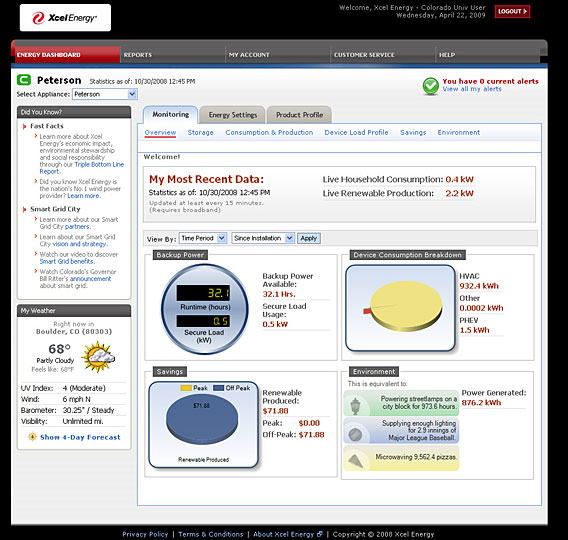
Task: Select the Environment sub-tab
Action: pyautogui.click(x=459, y=133)
